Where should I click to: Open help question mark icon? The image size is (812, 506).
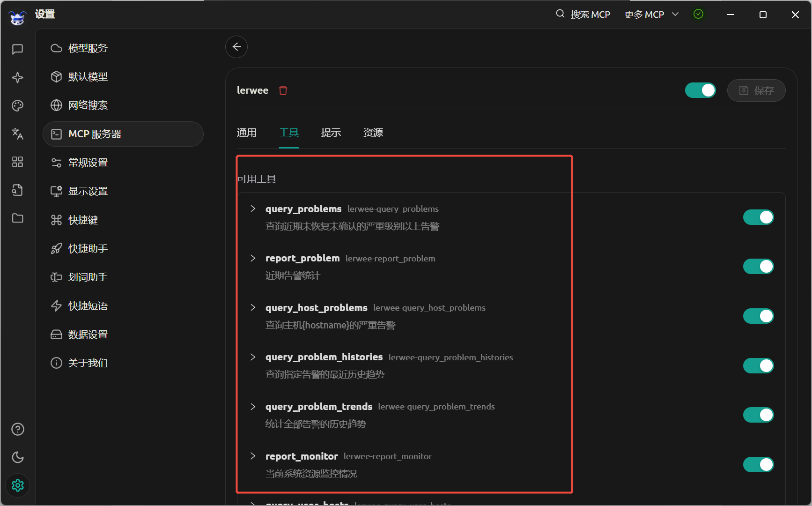tap(17, 429)
